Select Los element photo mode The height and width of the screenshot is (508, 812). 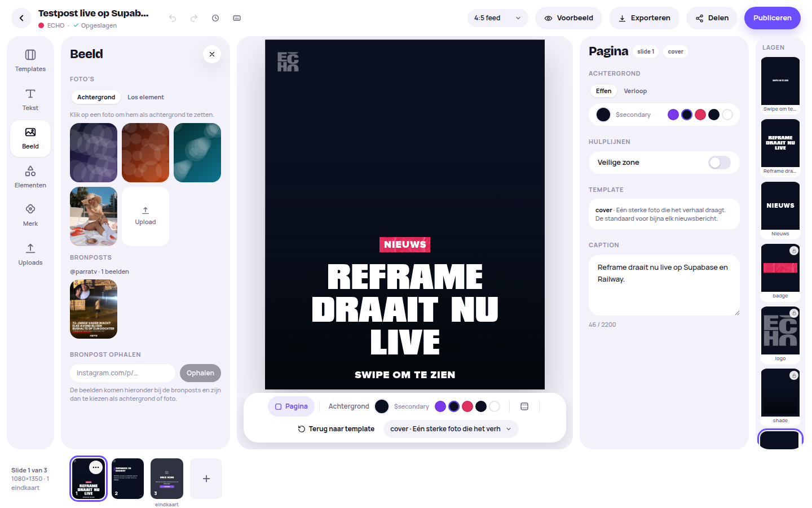pos(145,97)
